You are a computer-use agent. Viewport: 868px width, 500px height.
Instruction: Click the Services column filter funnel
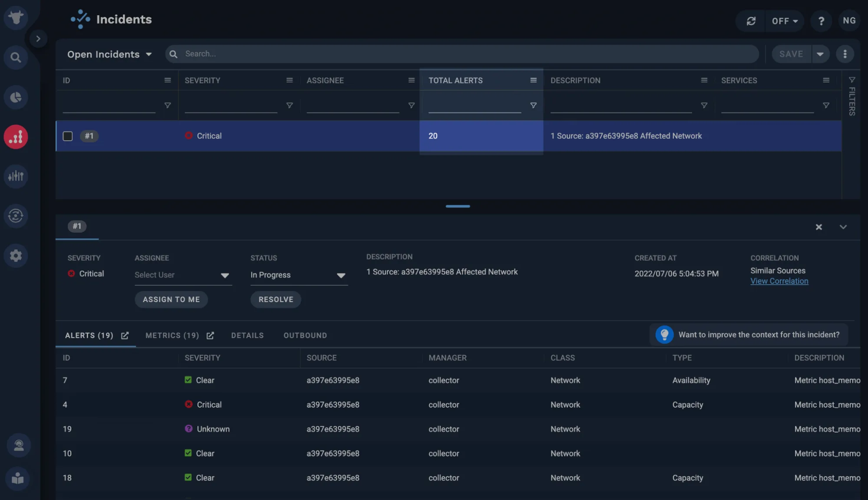click(x=826, y=105)
